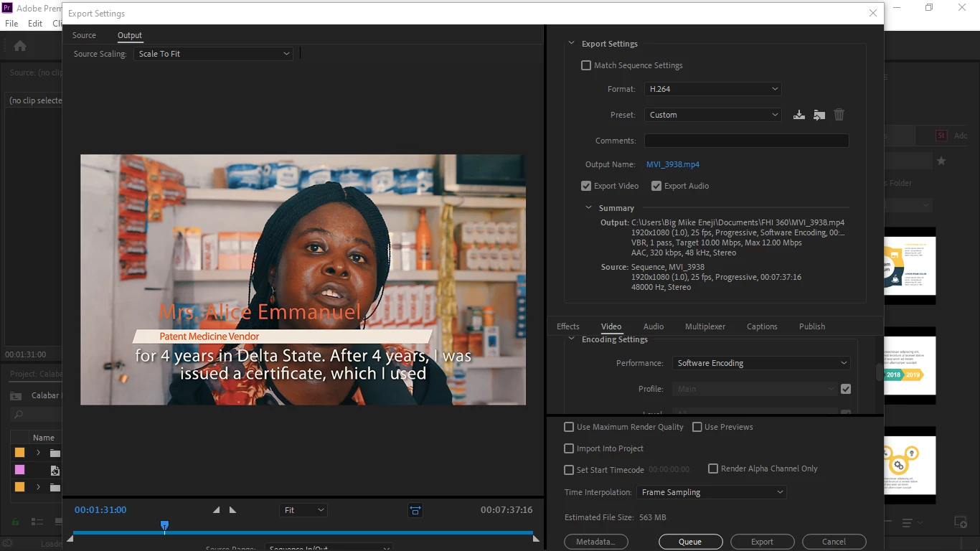This screenshot has width=980, height=551.
Task: Toggle the Profile match-source checkbox
Action: tap(846, 389)
